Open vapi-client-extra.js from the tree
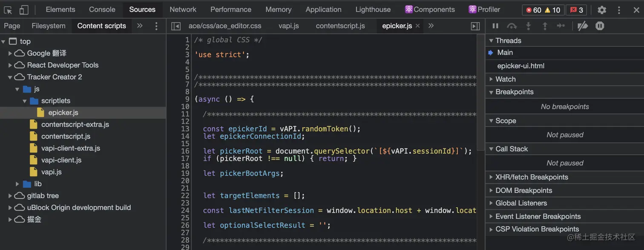 click(x=71, y=148)
